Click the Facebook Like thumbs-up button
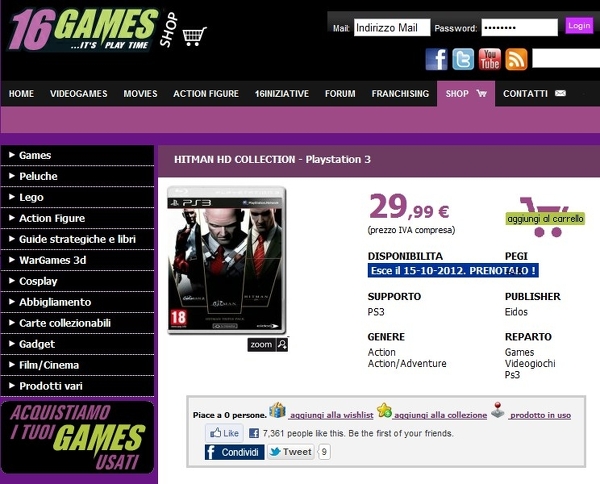 tap(225, 433)
